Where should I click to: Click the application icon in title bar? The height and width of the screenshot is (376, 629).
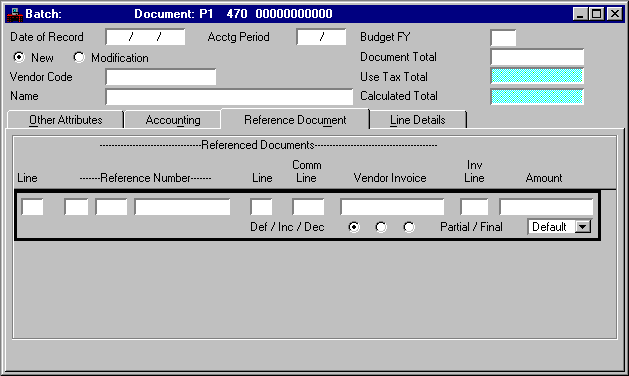pyautogui.click(x=15, y=14)
